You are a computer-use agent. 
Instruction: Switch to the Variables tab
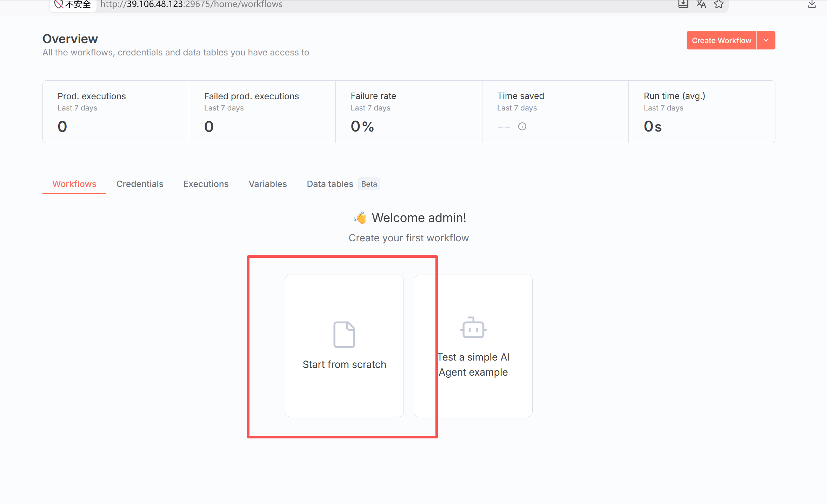click(268, 184)
